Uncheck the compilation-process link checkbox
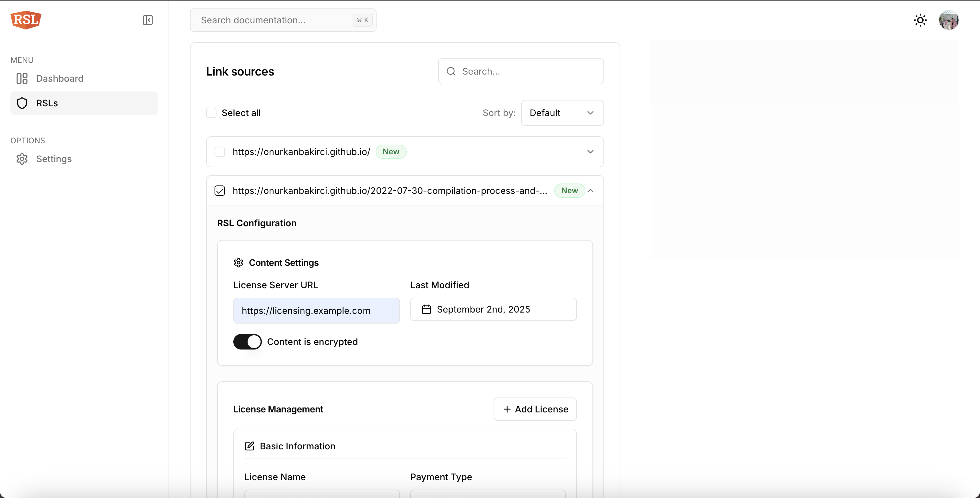980x498 pixels. (220, 191)
